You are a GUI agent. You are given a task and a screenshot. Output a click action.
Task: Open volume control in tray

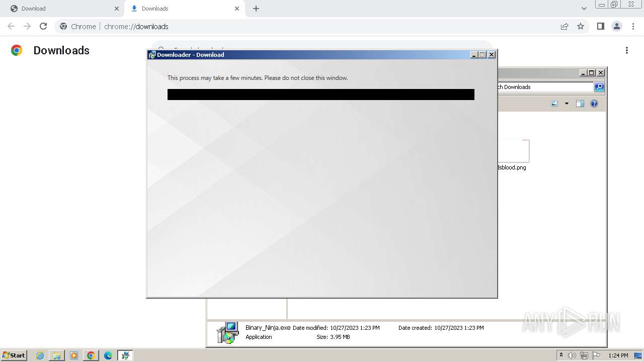(572, 355)
